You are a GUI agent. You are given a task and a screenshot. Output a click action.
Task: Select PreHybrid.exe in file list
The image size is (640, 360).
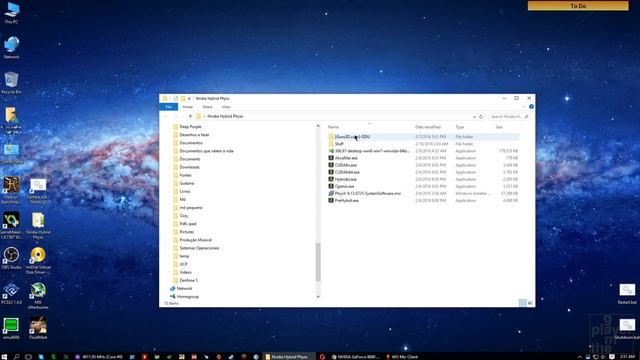pos(347,200)
